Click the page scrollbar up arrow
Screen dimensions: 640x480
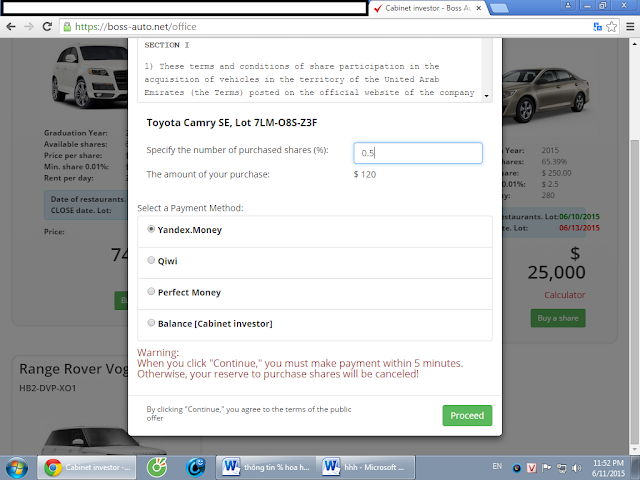pos(635,43)
